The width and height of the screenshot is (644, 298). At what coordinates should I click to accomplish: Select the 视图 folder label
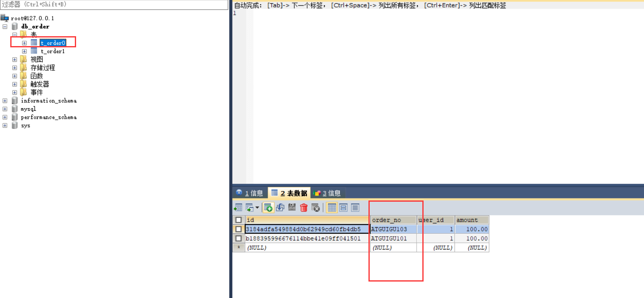pyautogui.click(x=37, y=59)
